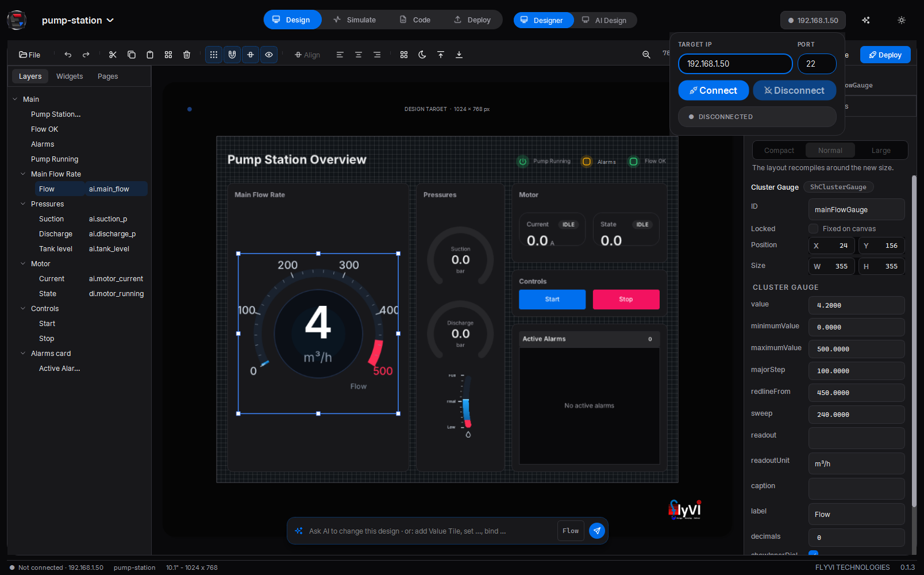
Task: Align selection to the right
Action: pos(377,55)
